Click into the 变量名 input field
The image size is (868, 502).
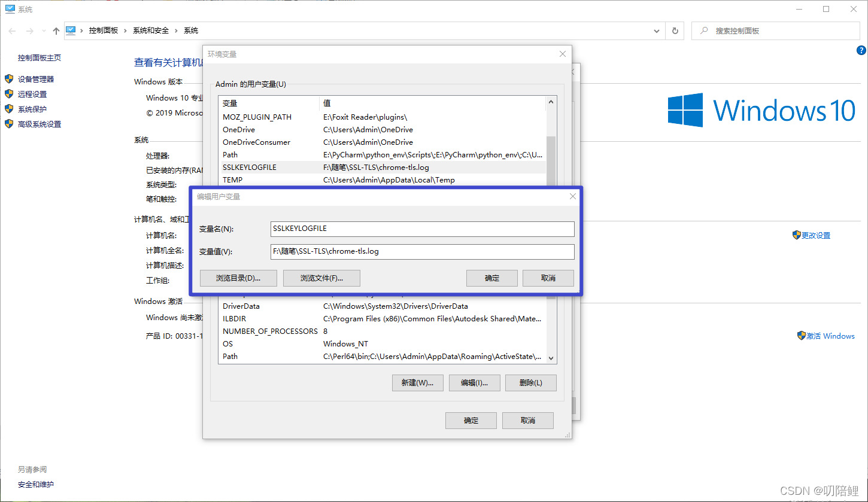pos(422,229)
